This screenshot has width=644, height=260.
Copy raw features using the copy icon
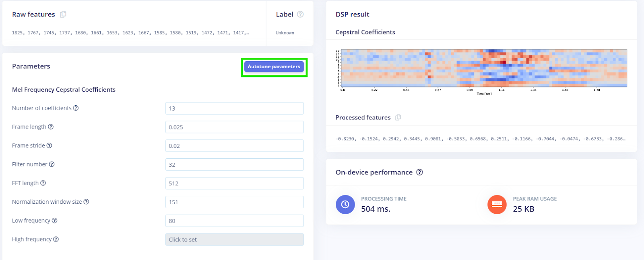pyautogui.click(x=63, y=14)
